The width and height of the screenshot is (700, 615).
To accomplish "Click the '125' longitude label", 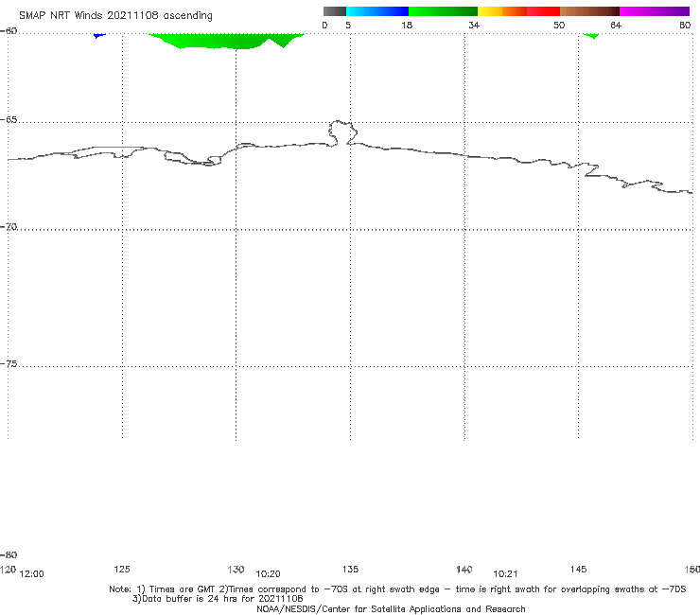I will pos(122,569).
